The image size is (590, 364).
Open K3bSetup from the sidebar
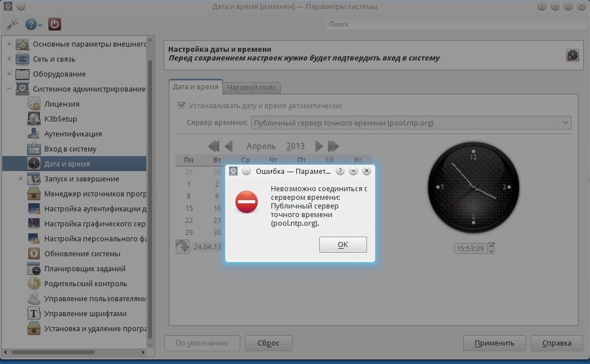pos(60,119)
